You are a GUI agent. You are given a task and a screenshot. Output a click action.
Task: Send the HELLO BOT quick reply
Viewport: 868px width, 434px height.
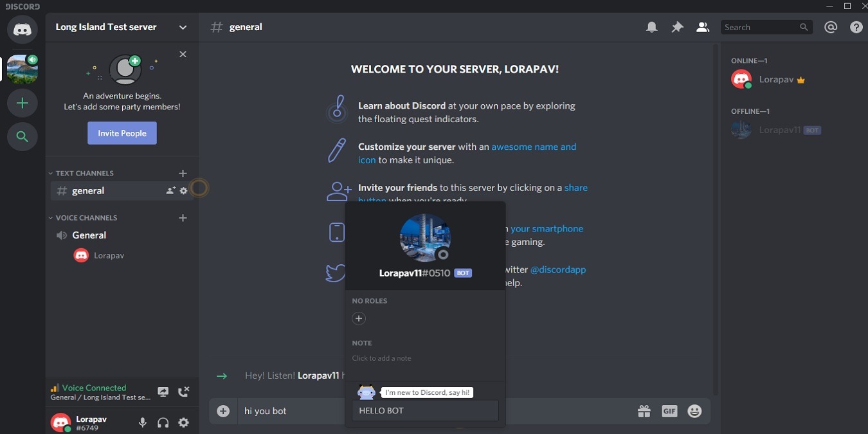[x=424, y=410]
